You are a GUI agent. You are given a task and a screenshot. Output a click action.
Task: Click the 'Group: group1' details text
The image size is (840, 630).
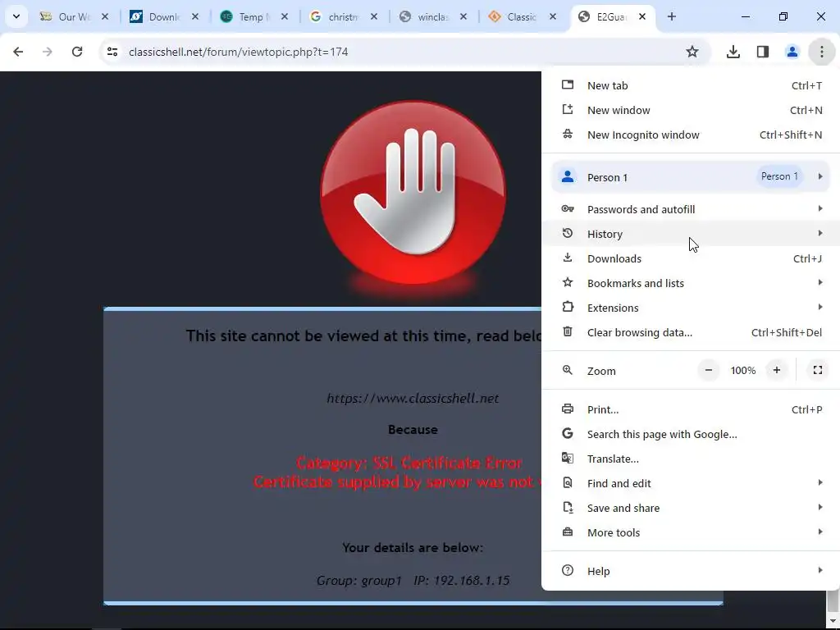click(x=359, y=581)
